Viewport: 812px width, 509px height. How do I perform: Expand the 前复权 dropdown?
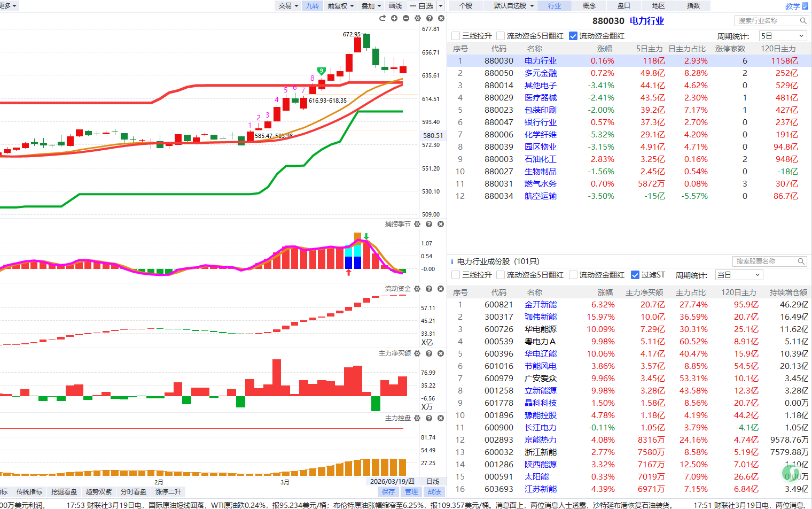341,6
